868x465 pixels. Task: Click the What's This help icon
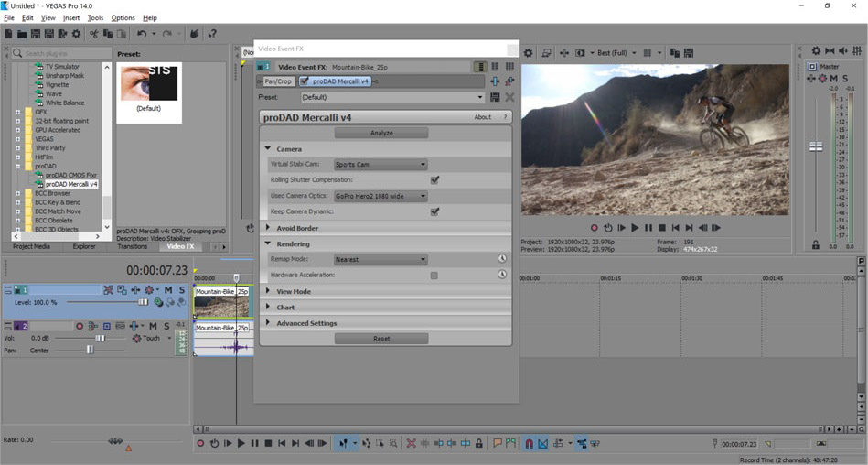click(212, 34)
